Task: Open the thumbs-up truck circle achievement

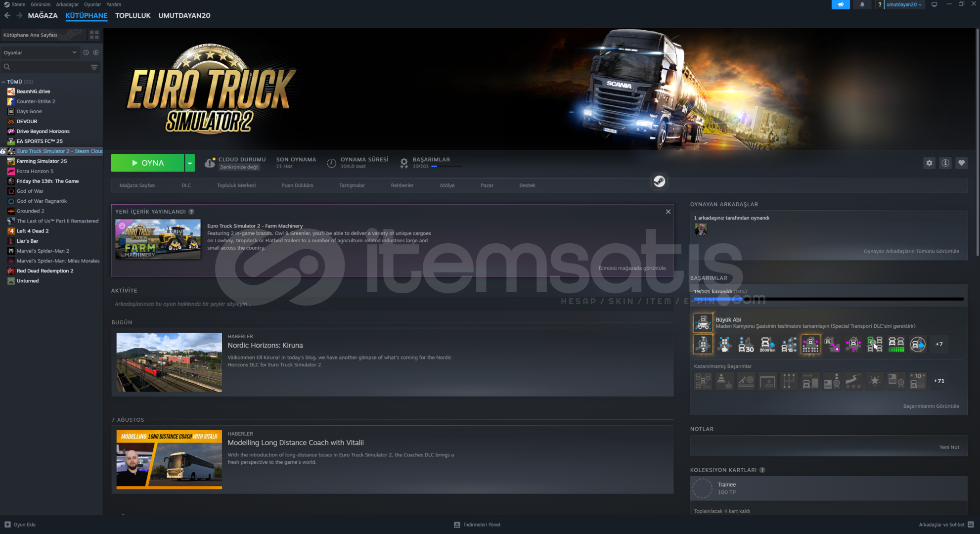Action: [918, 344]
